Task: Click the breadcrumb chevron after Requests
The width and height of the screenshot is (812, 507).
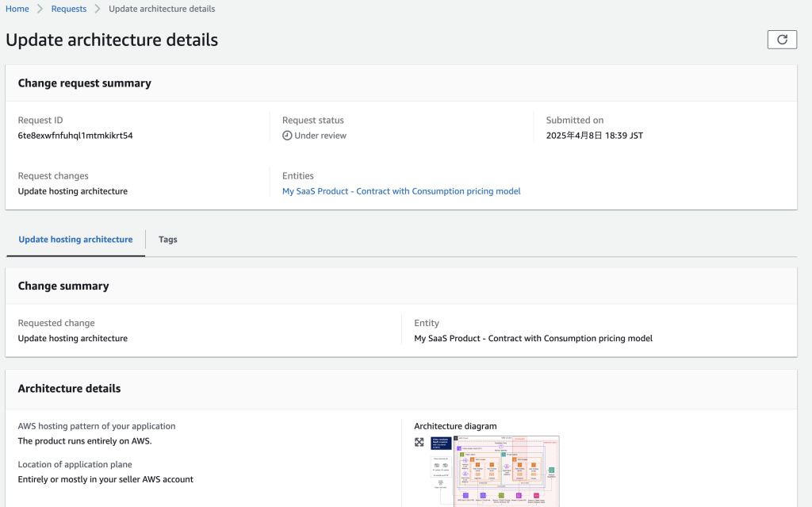Action: pyautogui.click(x=98, y=9)
